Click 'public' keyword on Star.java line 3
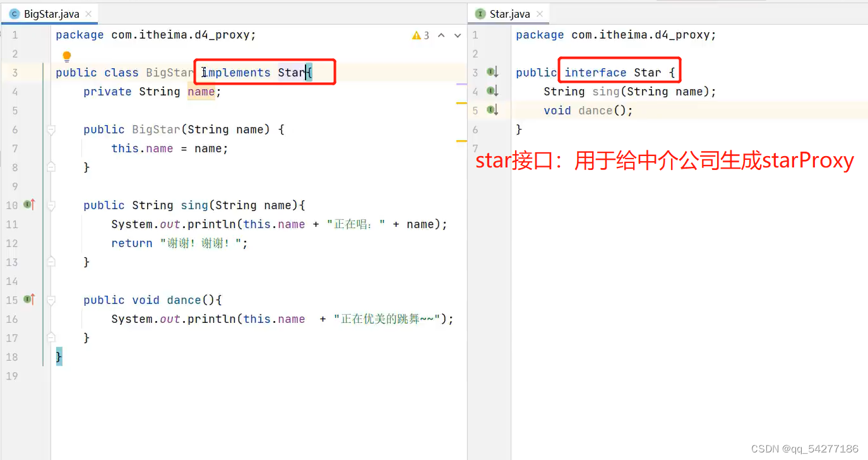This screenshot has width=868, height=460. [537, 73]
